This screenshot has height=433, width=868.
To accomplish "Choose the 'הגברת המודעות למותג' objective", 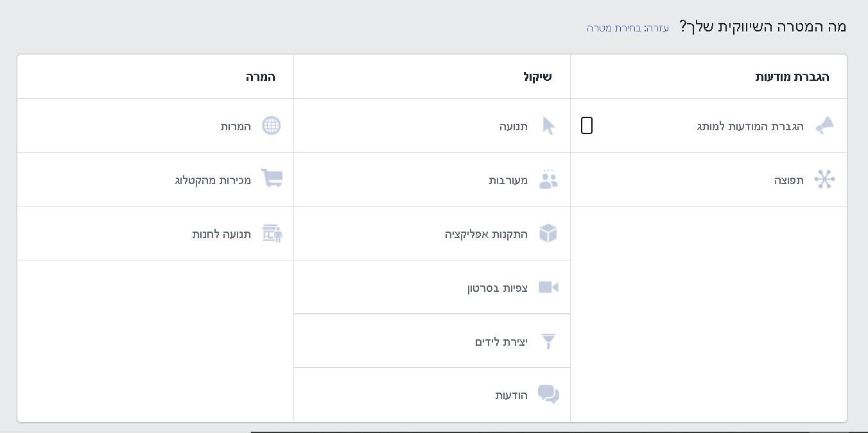I will click(x=751, y=126).
